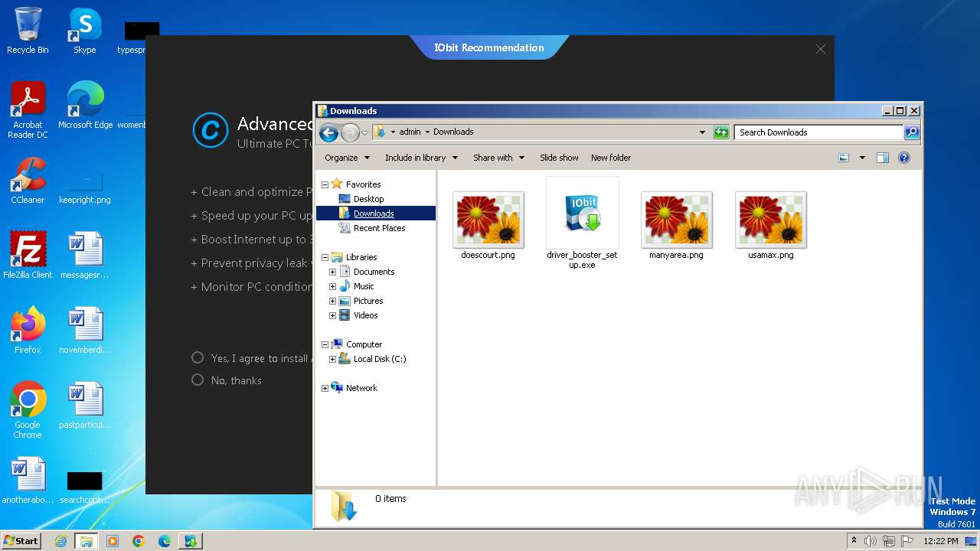Open Windows Media Player from taskbar
980x551 pixels.
click(113, 541)
